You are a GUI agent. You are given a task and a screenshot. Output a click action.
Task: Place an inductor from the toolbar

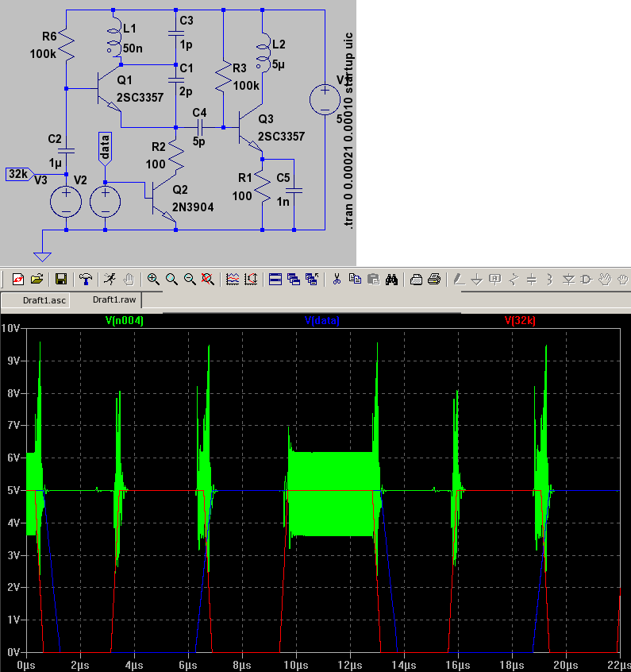(x=550, y=280)
